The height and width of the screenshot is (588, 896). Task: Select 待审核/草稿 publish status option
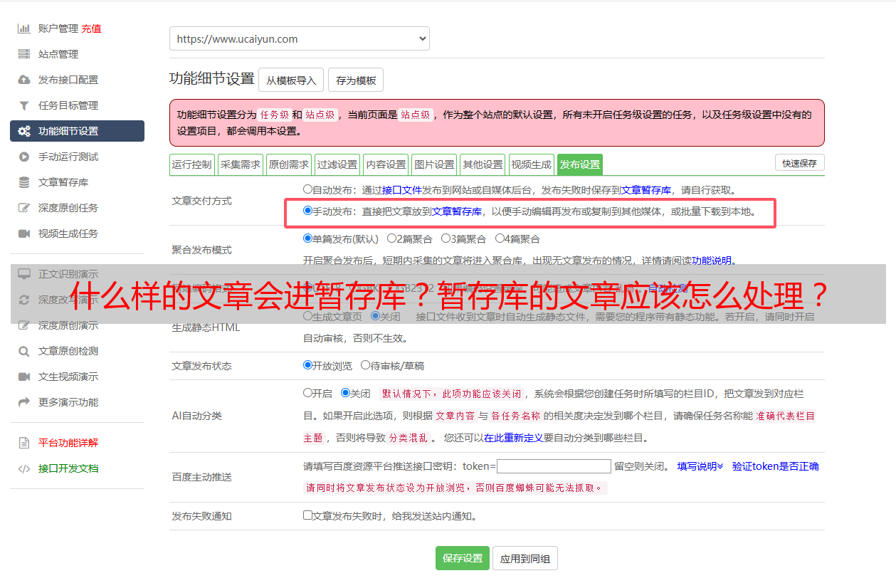pyautogui.click(x=365, y=365)
